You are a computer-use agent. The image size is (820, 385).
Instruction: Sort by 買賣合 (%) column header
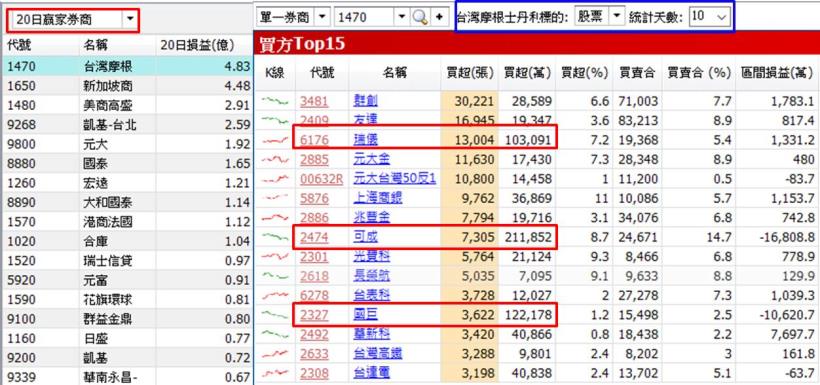pyautogui.click(x=699, y=73)
